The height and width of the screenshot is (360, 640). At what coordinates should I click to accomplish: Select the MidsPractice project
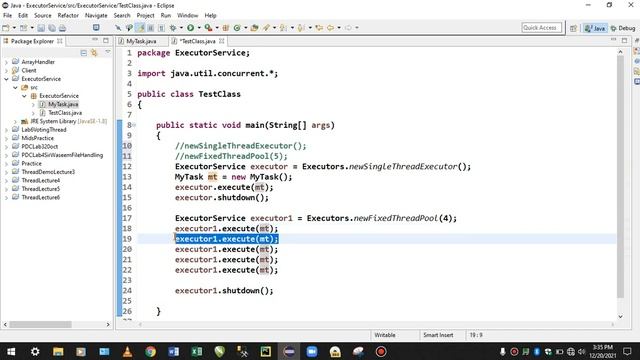pos(37,138)
